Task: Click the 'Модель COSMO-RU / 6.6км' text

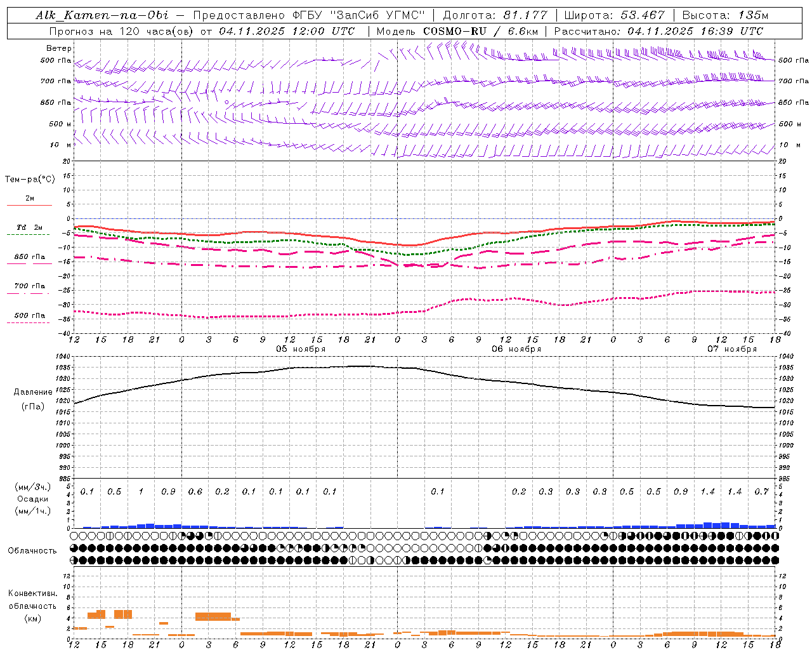Action: 457,31
